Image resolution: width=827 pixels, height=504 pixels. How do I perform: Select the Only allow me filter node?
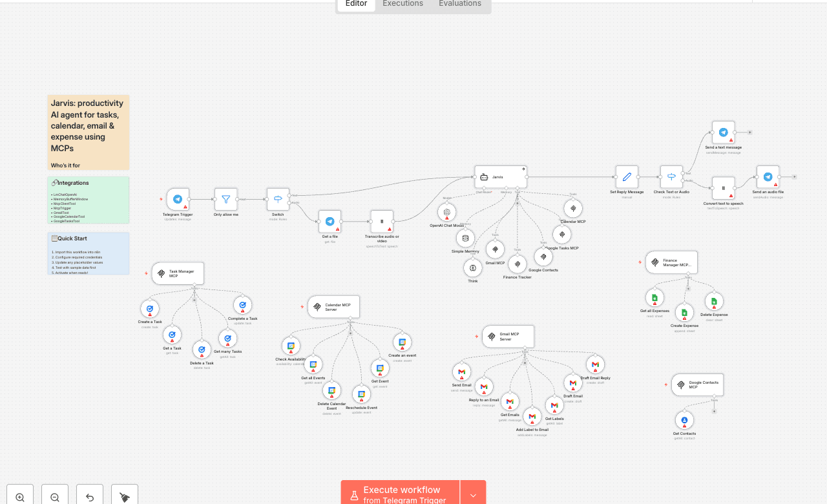(225, 199)
